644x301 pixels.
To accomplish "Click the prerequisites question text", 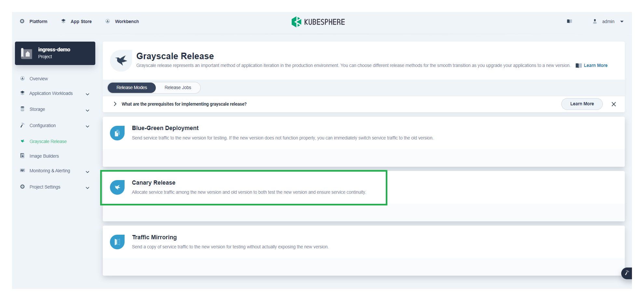I will click(x=184, y=104).
